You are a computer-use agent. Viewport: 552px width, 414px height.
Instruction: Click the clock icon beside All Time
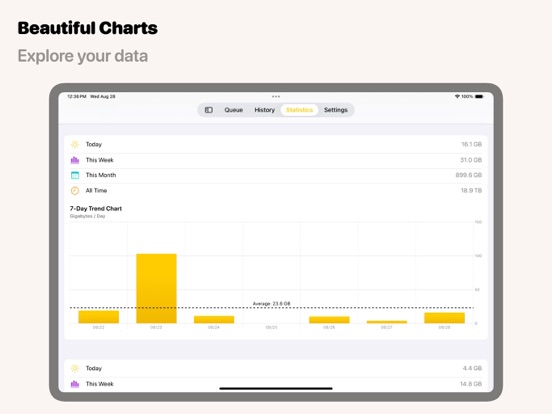pos(75,190)
